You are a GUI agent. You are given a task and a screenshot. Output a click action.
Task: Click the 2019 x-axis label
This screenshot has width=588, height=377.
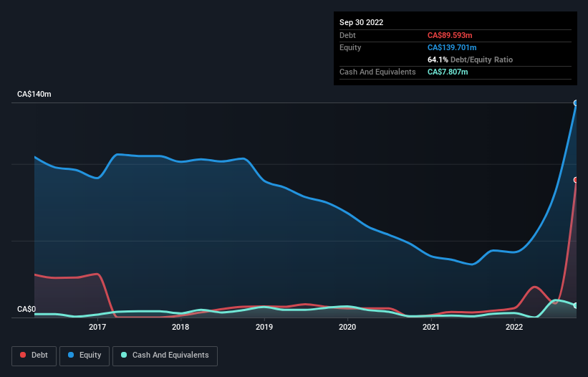[x=264, y=327]
